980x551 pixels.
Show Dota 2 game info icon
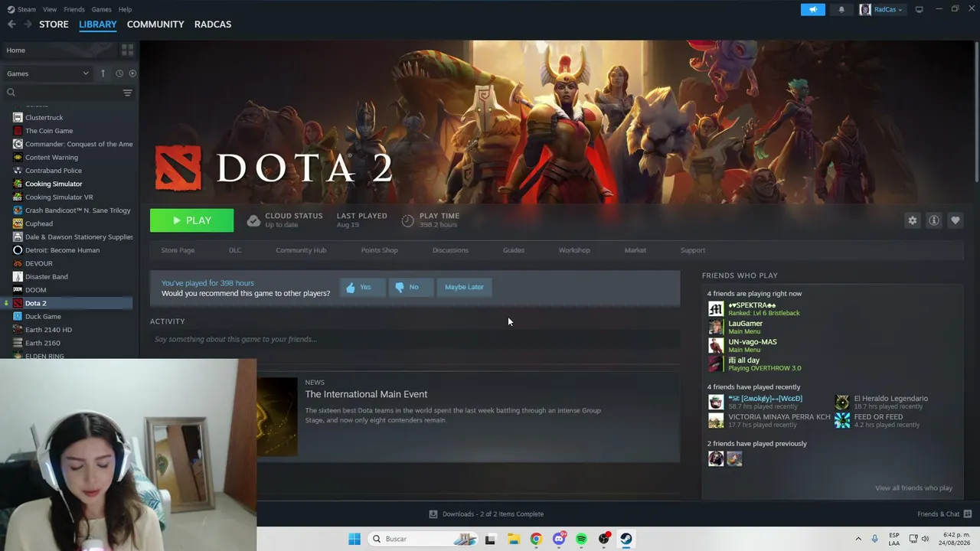tap(933, 220)
